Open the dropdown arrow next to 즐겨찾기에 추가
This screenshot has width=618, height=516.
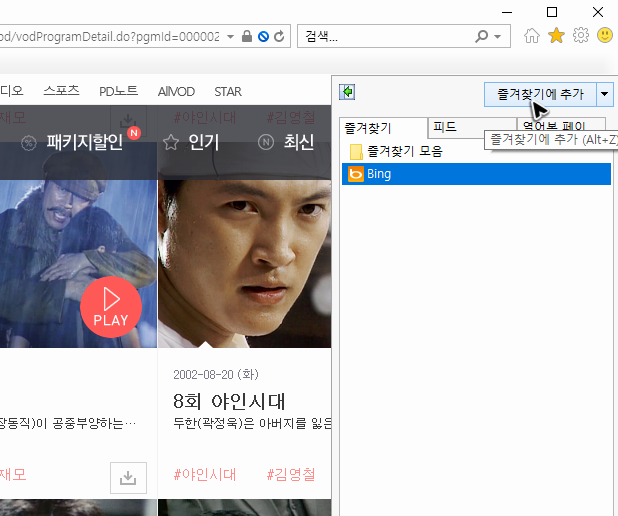605,94
